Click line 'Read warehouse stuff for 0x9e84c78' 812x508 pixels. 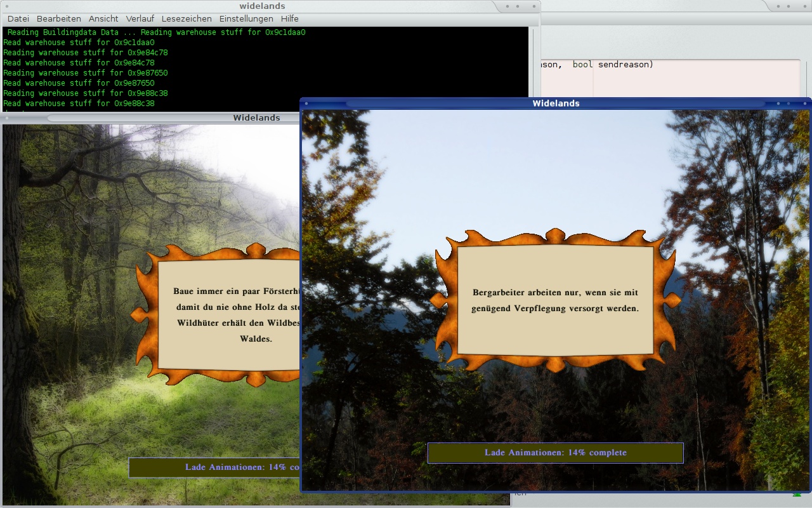(x=79, y=63)
